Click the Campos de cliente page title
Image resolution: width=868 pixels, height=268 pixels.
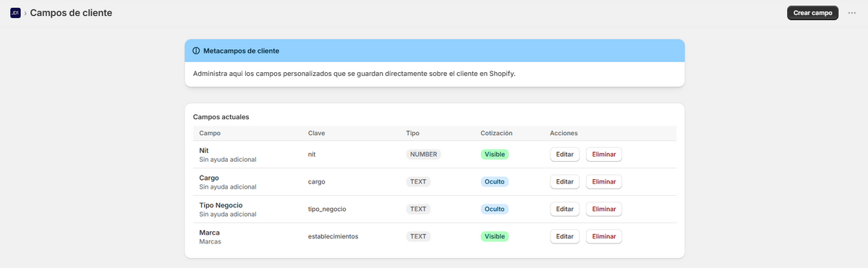pos(71,13)
